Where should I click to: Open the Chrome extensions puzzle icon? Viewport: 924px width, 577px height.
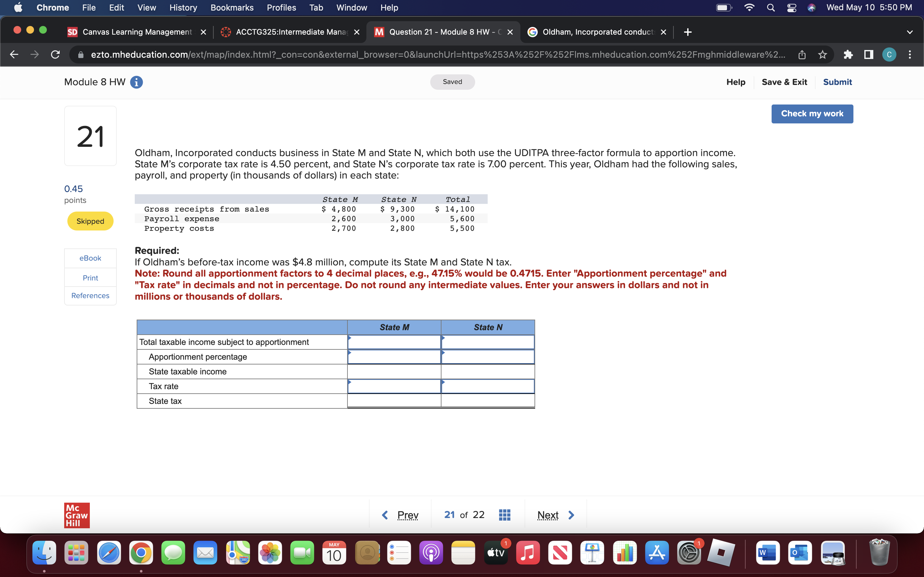(848, 54)
